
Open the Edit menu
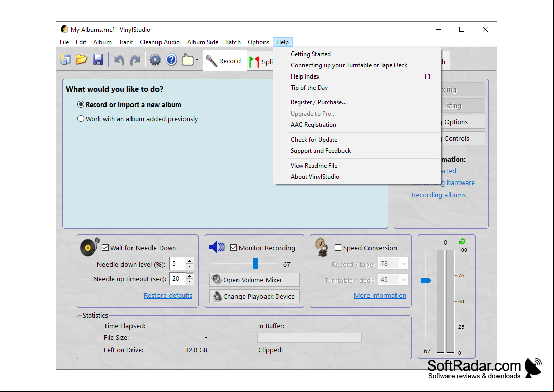pos(81,42)
